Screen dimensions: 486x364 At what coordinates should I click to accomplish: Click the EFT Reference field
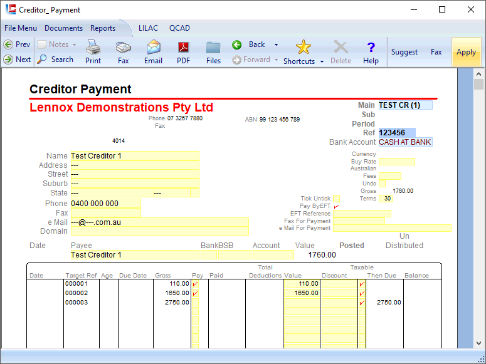coord(362,214)
